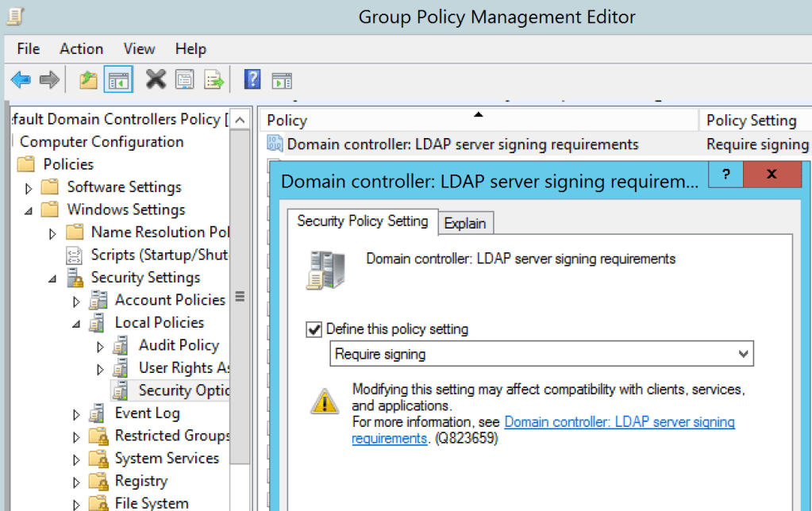
Task: Select Security Options in the tree
Action: [183, 390]
